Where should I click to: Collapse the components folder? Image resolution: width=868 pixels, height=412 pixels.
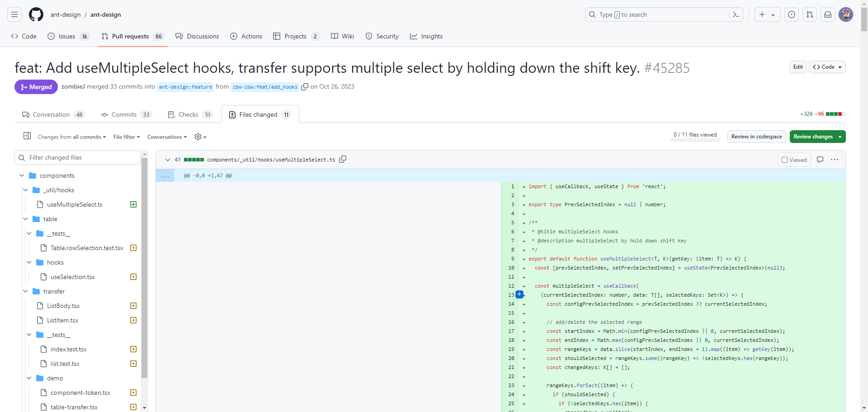(x=22, y=175)
